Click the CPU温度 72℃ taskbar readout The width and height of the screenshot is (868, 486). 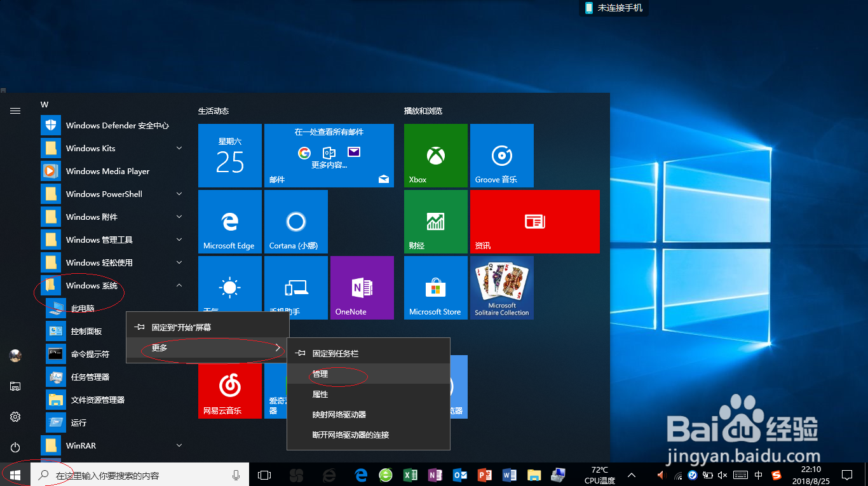click(x=599, y=475)
